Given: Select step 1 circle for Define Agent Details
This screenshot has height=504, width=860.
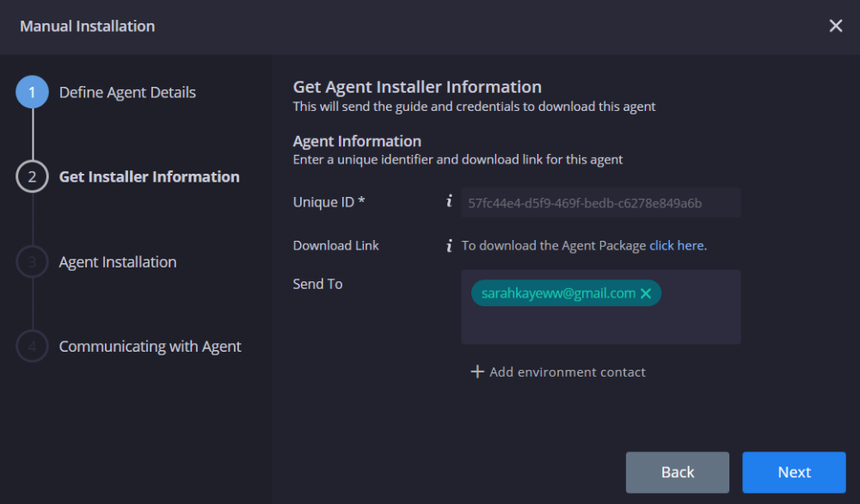Looking at the screenshot, I should (32, 91).
